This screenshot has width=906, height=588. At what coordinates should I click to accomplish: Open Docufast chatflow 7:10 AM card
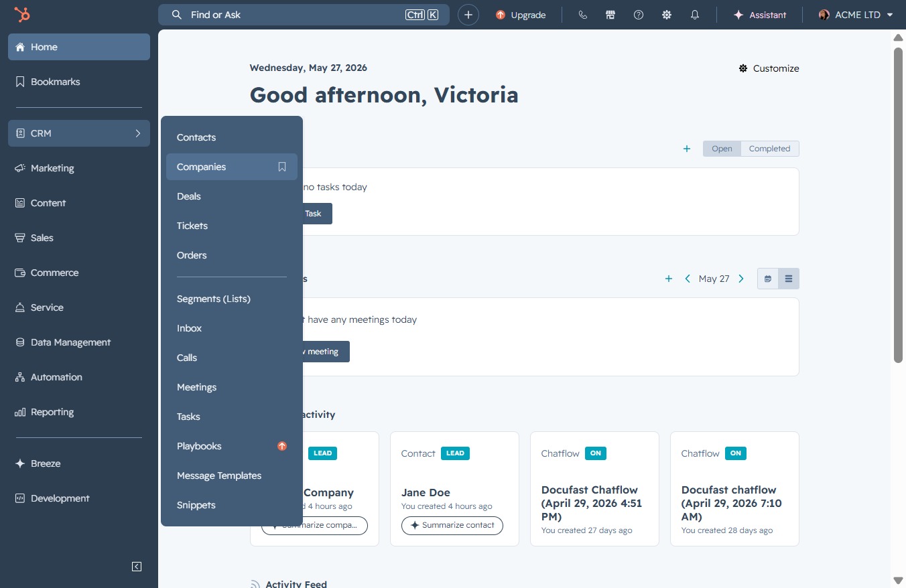[x=734, y=489]
